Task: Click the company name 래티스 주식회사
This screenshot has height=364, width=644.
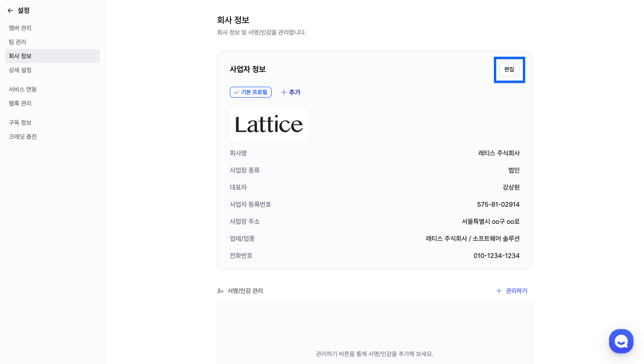Action: click(x=499, y=153)
